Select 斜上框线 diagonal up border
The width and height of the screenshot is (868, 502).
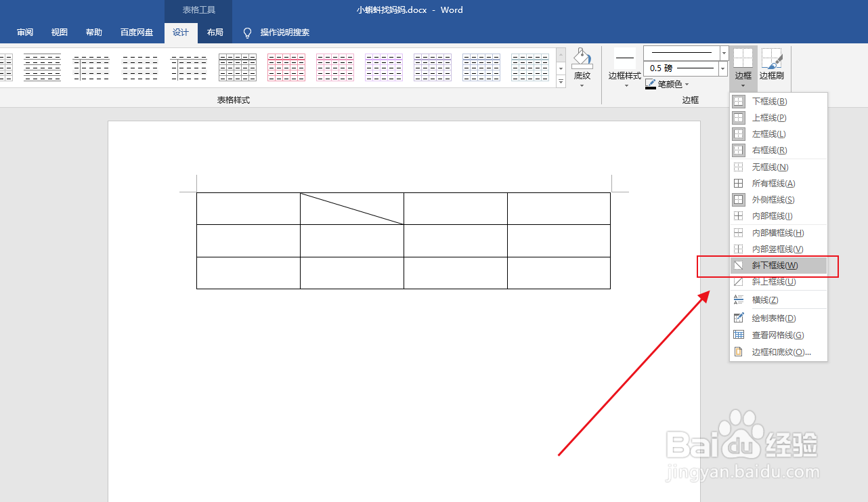click(779, 282)
